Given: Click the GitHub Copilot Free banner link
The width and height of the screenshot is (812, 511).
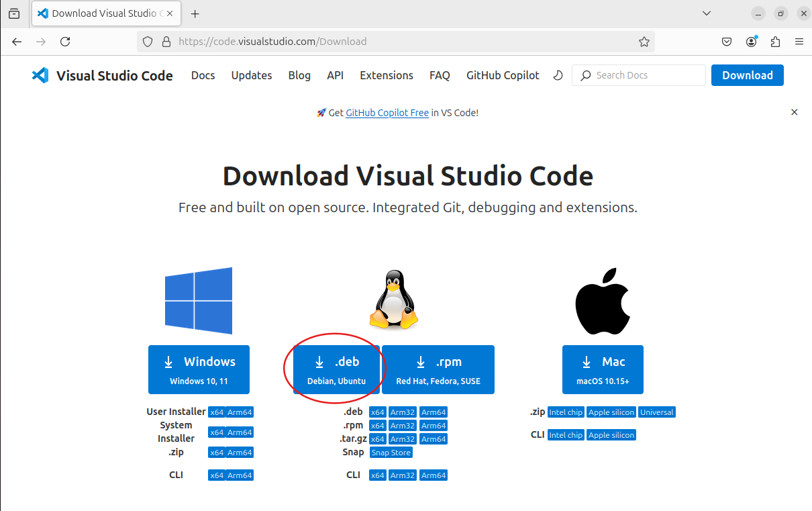Looking at the screenshot, I should click(x=387, y=113).
